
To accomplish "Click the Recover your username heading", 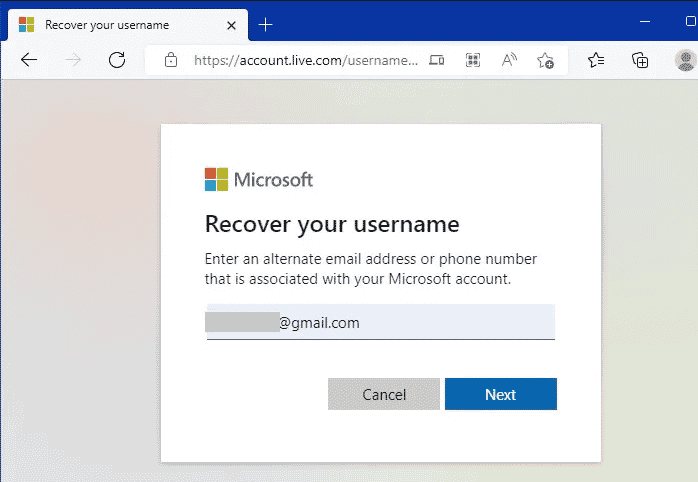I will 332,224.
